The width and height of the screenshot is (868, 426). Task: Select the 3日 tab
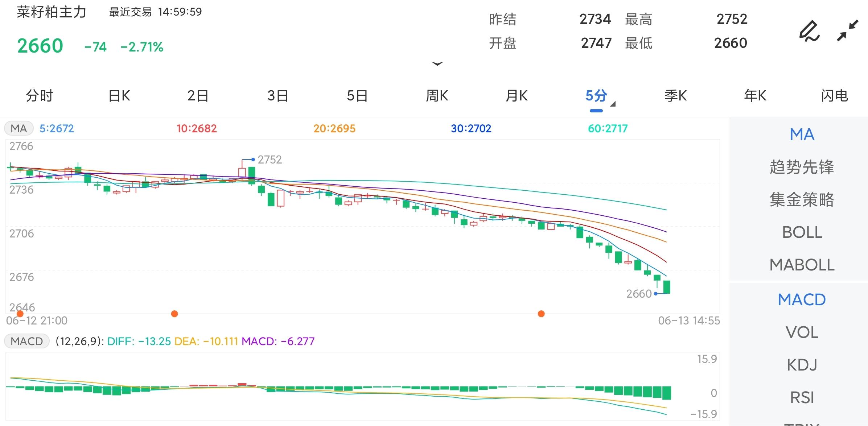[x=278, y=96]
